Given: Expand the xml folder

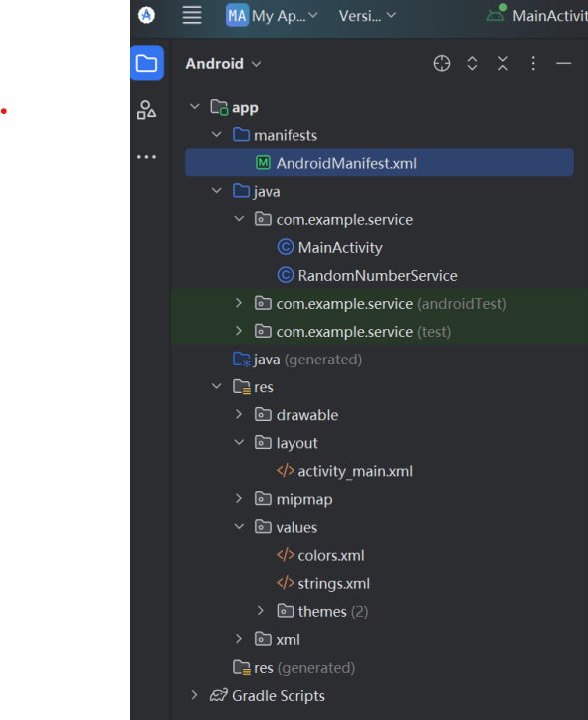Looking at the screenshot, I should click(239, 639).
